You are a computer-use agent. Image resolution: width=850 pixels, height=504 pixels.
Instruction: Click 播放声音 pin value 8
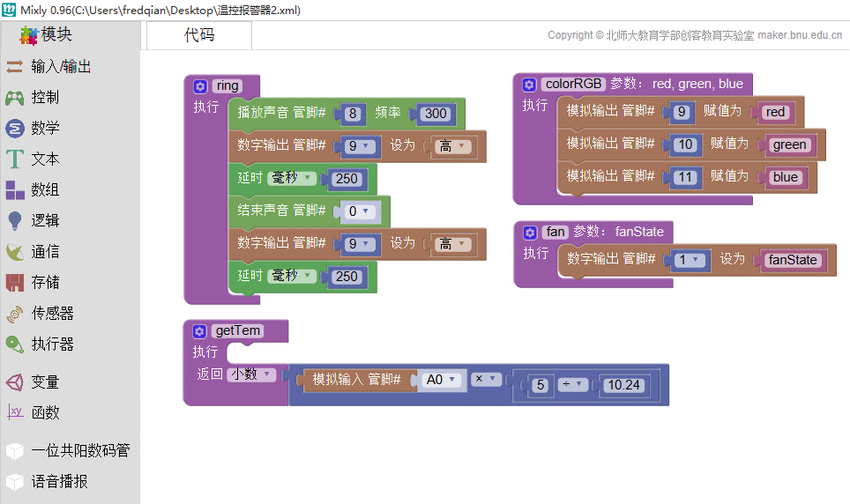(x=353, y=114)
